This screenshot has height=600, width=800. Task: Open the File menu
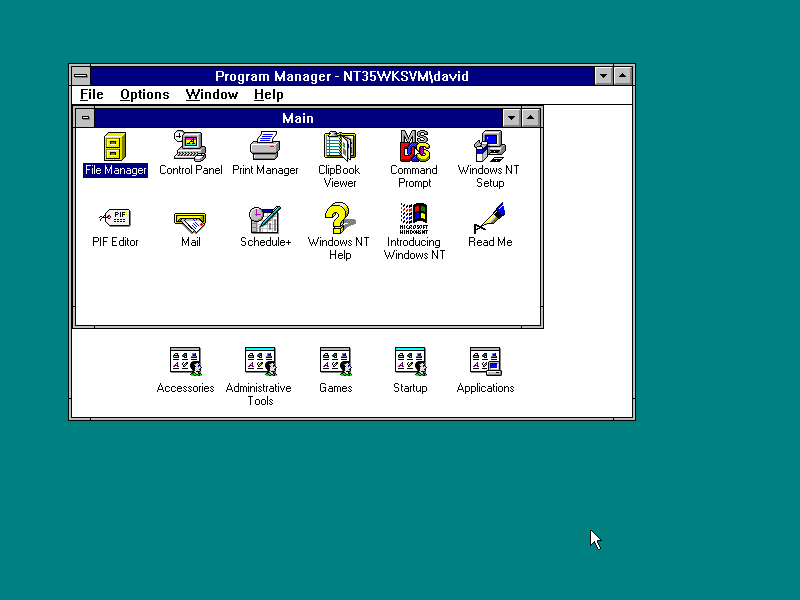92,95
